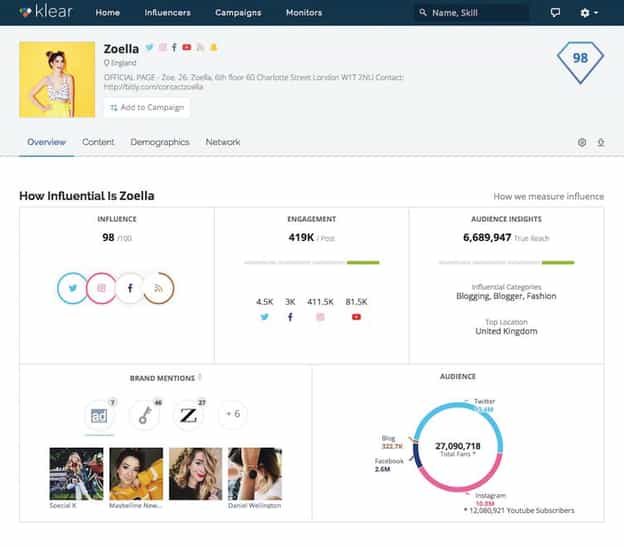Click the Klear logo

tap(46, 12)
